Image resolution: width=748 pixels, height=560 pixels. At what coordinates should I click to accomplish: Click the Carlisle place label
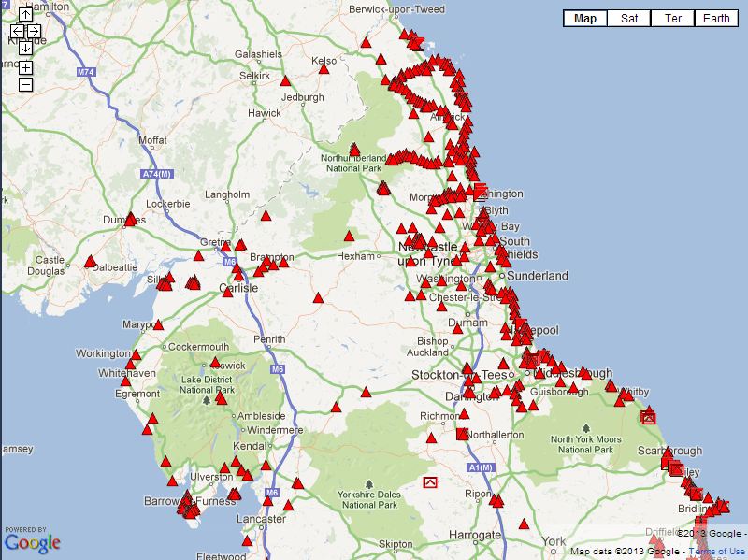click(x=238, y=288)
